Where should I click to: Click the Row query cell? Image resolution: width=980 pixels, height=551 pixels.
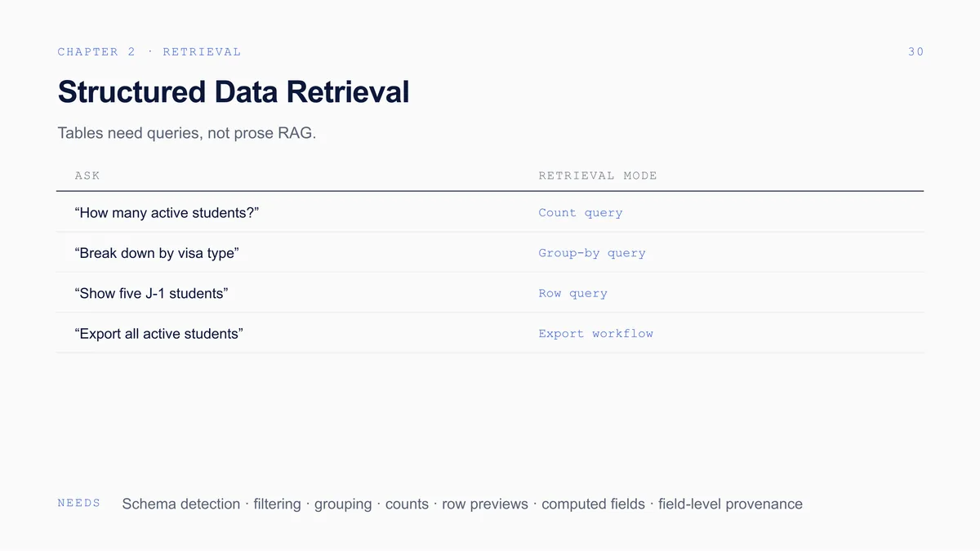pyautogui.click(x=572, y=293)
